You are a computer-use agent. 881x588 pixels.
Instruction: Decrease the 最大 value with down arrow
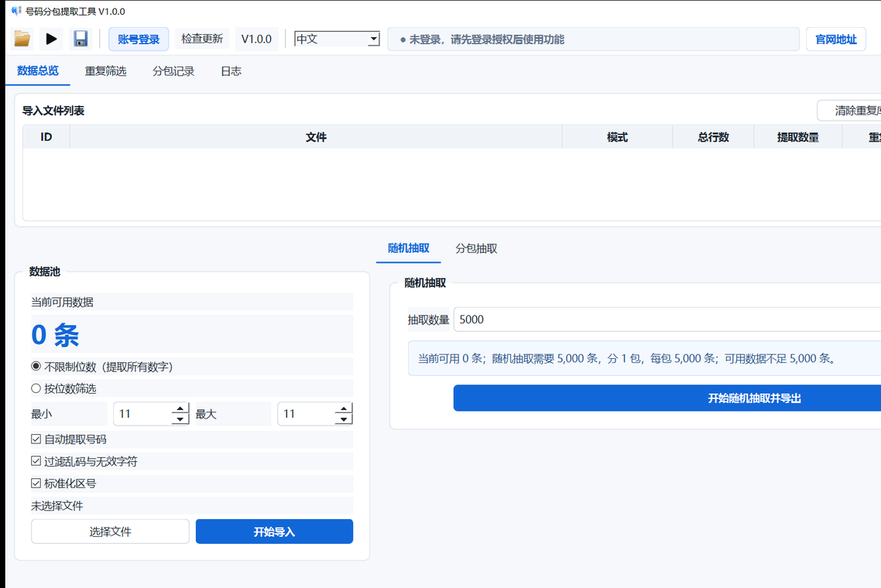coord(344,419)
